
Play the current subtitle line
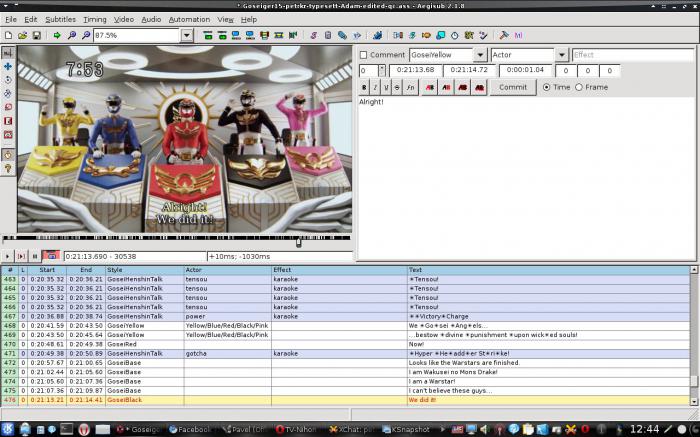pyautogui.click(x=21, y=256)
